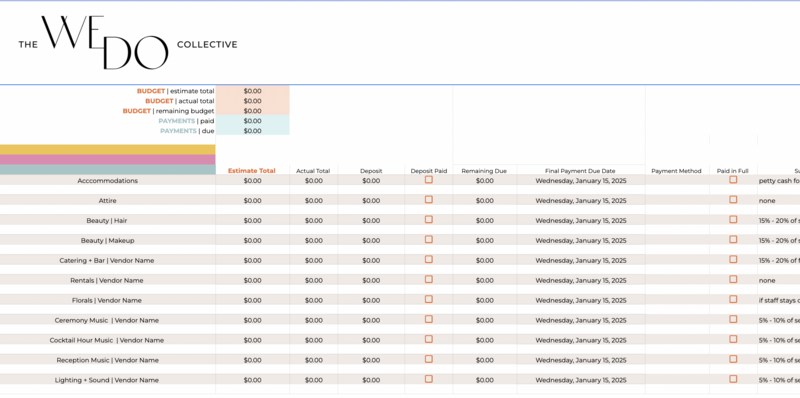Enable Paid in Full for Lighting + Sound
800x398 pixels.
click(x=733, y=379)
